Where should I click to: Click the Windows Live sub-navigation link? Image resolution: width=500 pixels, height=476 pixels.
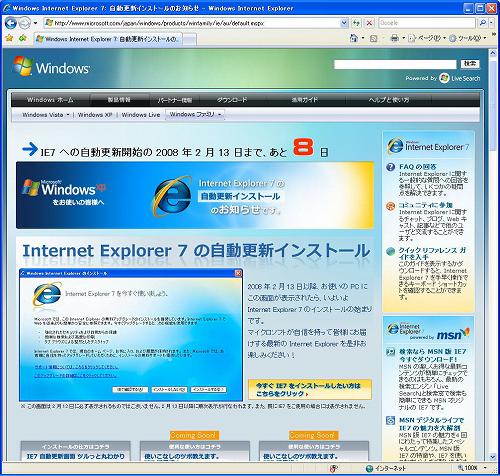pyautogui.click(x=141, y=115)
